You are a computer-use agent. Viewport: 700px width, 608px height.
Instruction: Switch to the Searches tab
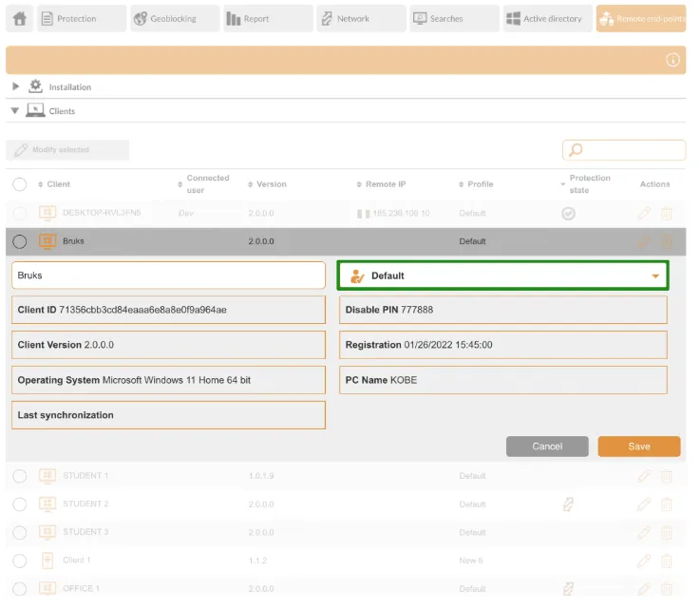[454, 19]
